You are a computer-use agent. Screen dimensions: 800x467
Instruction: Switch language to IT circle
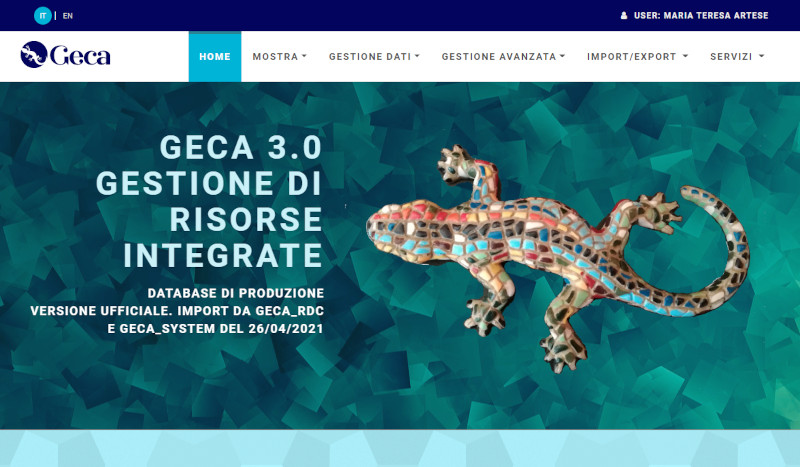point(43,16)
